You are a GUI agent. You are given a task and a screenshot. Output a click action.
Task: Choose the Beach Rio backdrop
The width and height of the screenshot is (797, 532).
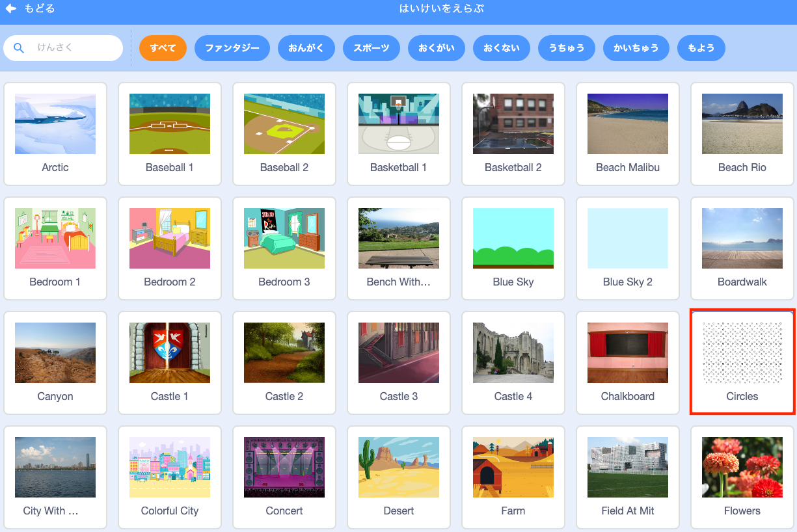742,134
